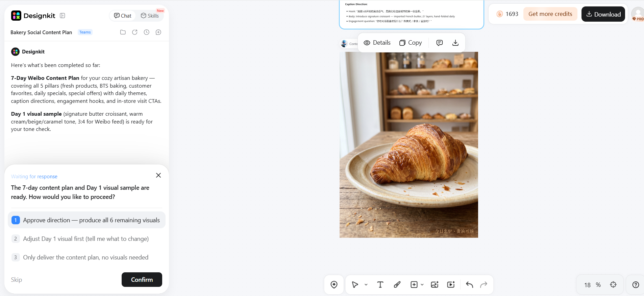Expand the pointer tool dropdown arrow
The height and width of the screenshot is (296, 644).
(x=366, y=285)
